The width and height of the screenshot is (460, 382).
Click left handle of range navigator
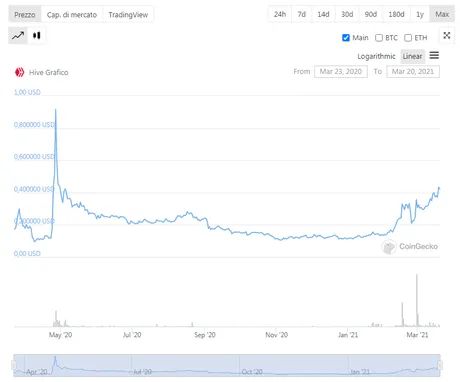[14, 365]
